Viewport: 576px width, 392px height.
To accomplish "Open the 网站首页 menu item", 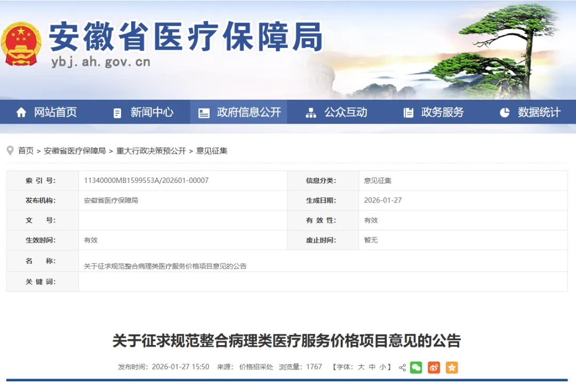I will (55, 112).
